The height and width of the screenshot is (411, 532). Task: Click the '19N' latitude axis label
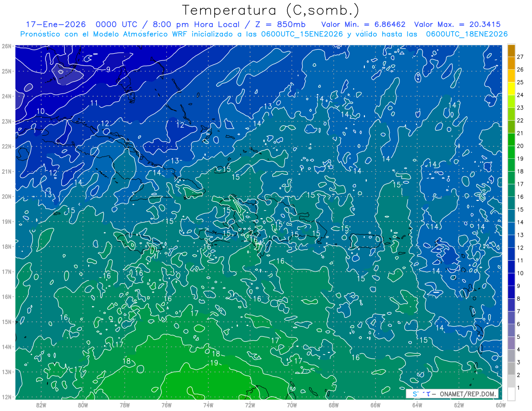click(x=6, y=221)
